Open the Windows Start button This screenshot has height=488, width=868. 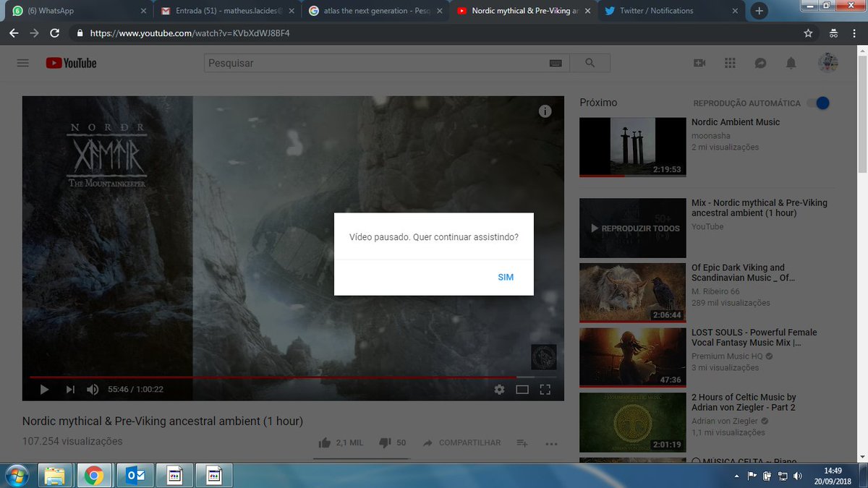point(17,475)
